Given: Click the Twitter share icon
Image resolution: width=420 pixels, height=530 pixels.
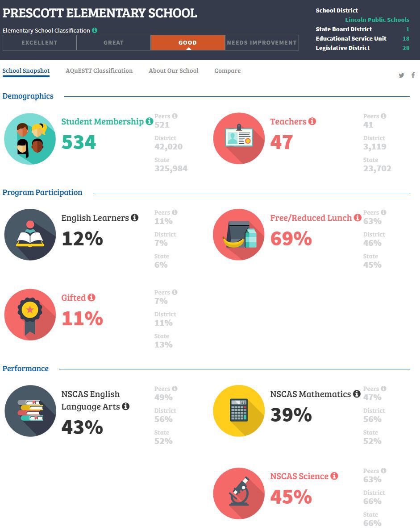Looking at the screenshot, I should tap(401, 75).
